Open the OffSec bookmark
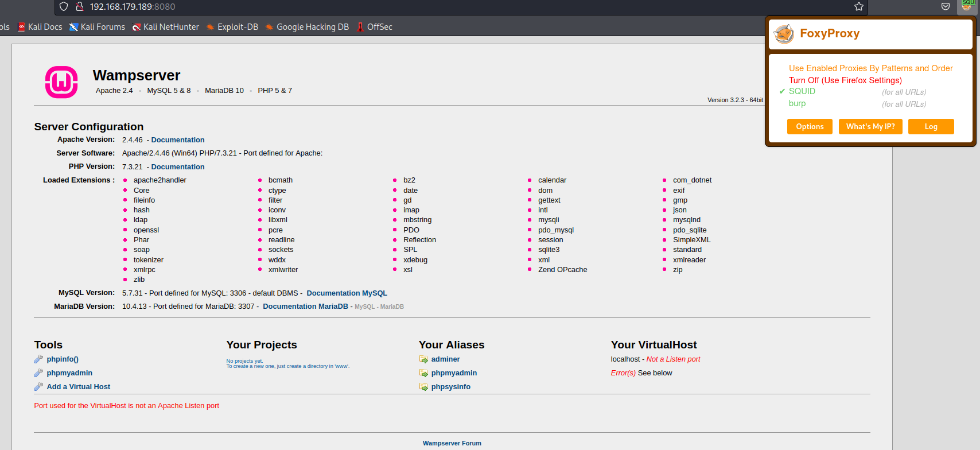Image resolution: width=980 pixels, height=450 pixels. [x=374, y=27]
